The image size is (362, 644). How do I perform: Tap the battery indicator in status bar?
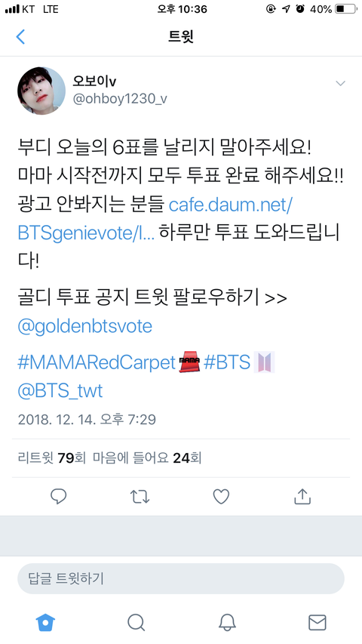click(345, 8)
